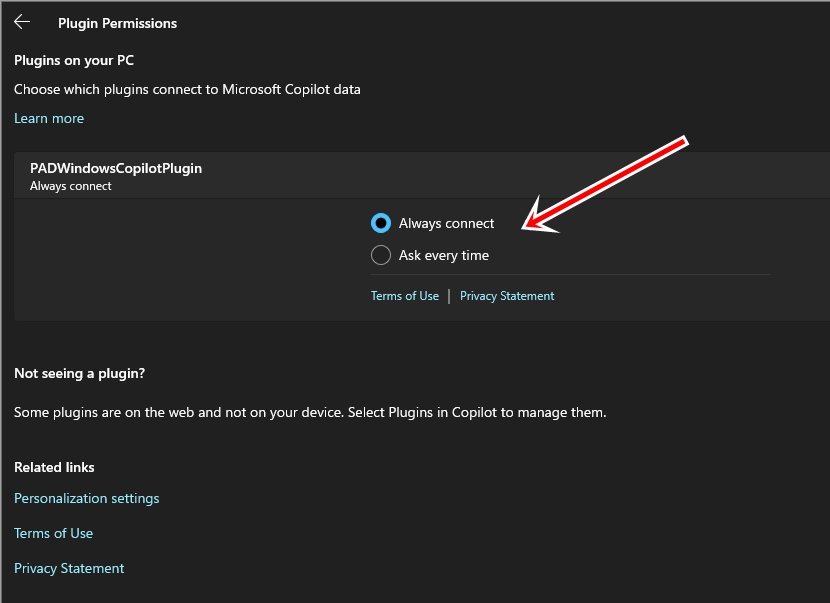
Task: Choose the Ask every time radio option
Action: (x=381, y=255)
